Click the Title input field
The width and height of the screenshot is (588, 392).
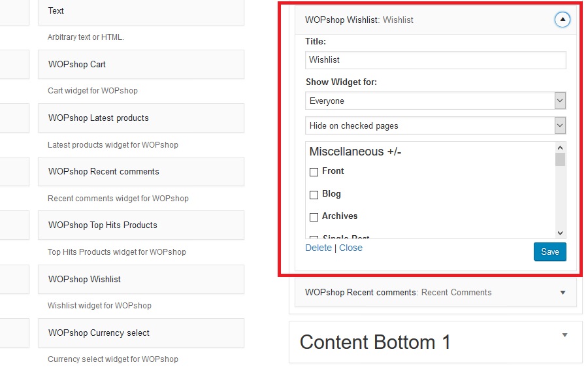(x=435, y=60)
